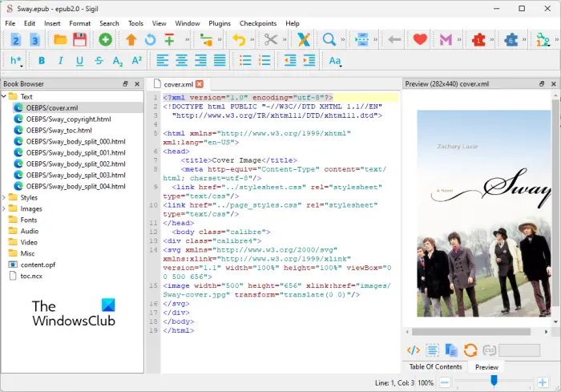Click the zoom in plus button

pyautogui.click(x=543, y=382)
